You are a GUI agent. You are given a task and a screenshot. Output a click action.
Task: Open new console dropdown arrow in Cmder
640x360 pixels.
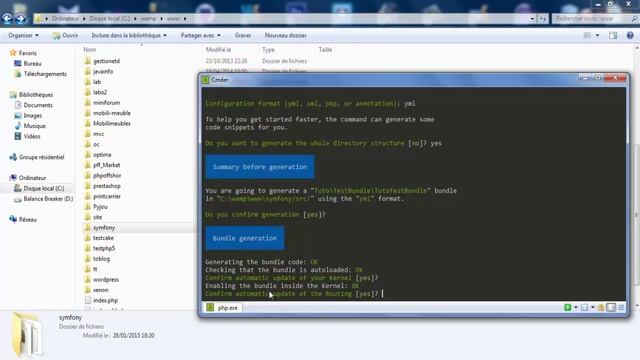tap(576, 307)
